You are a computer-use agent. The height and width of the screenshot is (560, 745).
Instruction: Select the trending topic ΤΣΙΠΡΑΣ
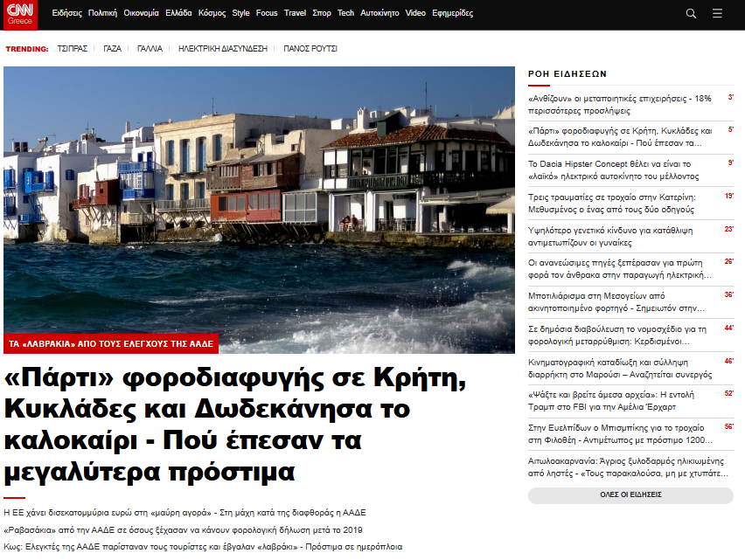(72, 49)
